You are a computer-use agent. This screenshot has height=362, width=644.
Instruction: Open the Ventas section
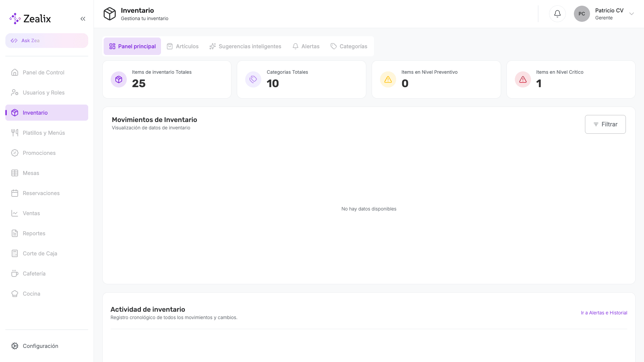pos(47,213)
